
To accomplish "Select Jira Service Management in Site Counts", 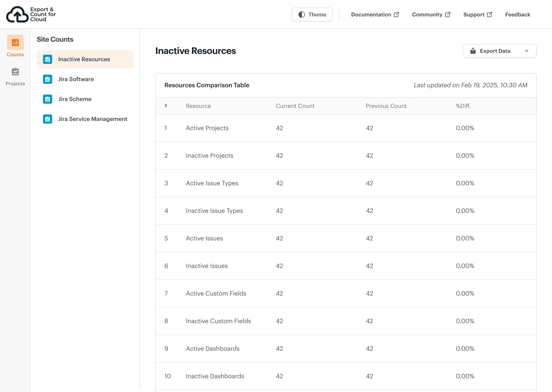I will pyautogui.click(x=93, y=119).
